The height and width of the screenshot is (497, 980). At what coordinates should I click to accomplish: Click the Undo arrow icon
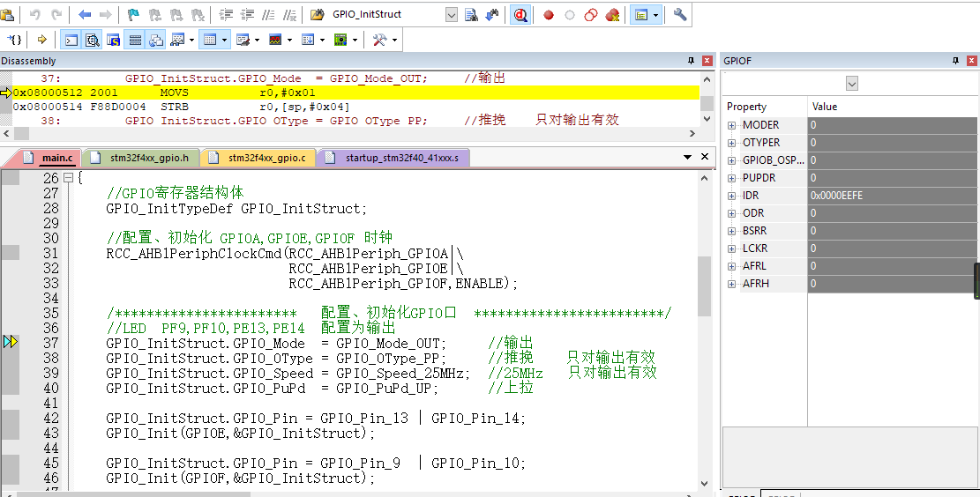[35, 14]
